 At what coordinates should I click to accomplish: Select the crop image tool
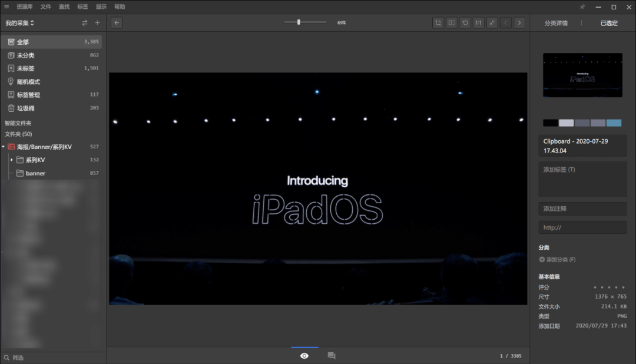[x=438, y=23]
